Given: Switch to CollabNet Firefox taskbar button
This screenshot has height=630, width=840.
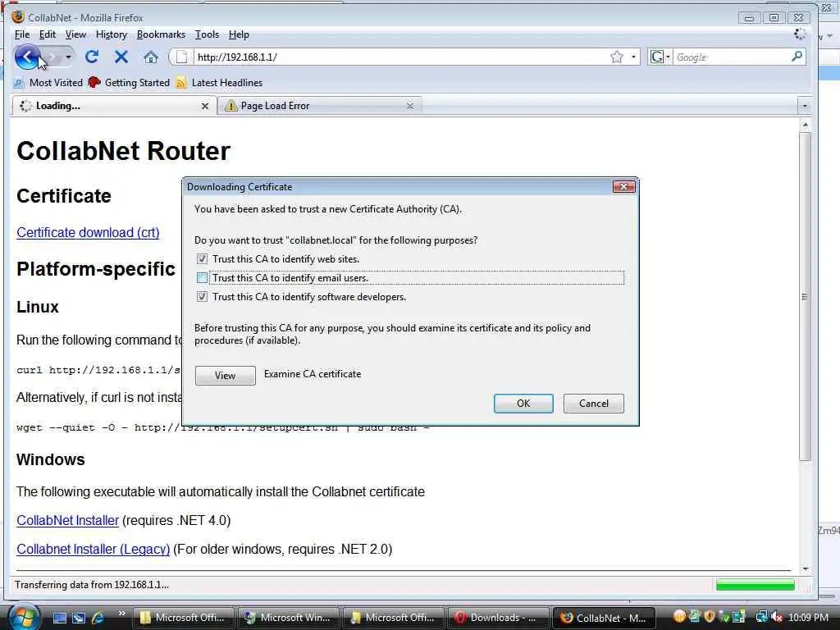Looking at the screenshot, I should (603, 618).
